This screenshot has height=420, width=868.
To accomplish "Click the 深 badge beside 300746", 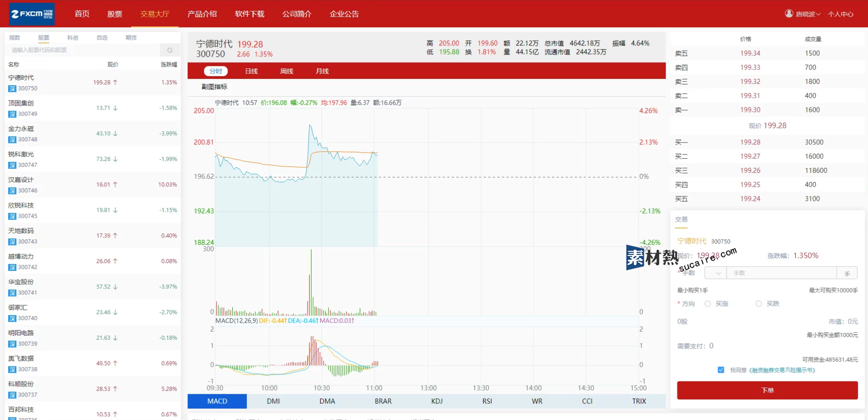I will point(12,191).
